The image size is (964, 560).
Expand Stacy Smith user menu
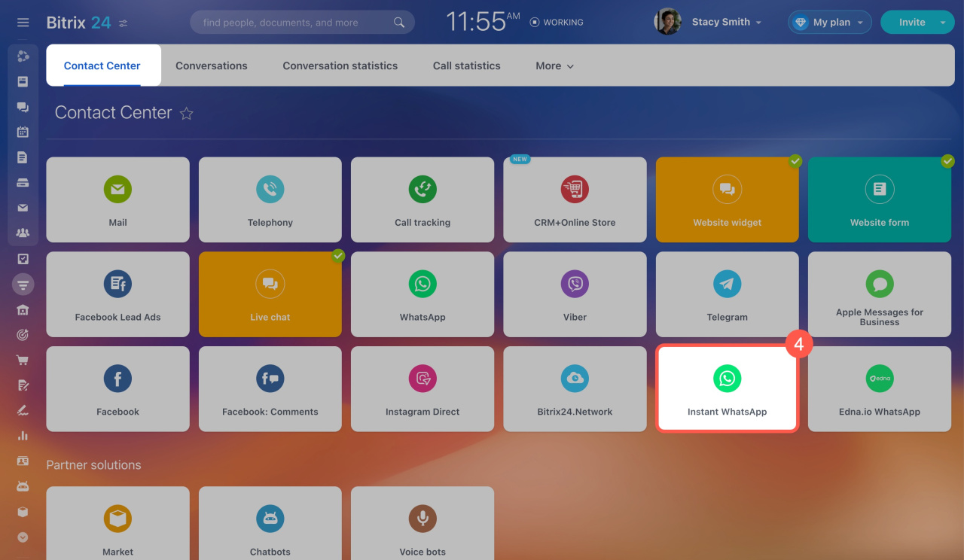(x=727, y=23)
